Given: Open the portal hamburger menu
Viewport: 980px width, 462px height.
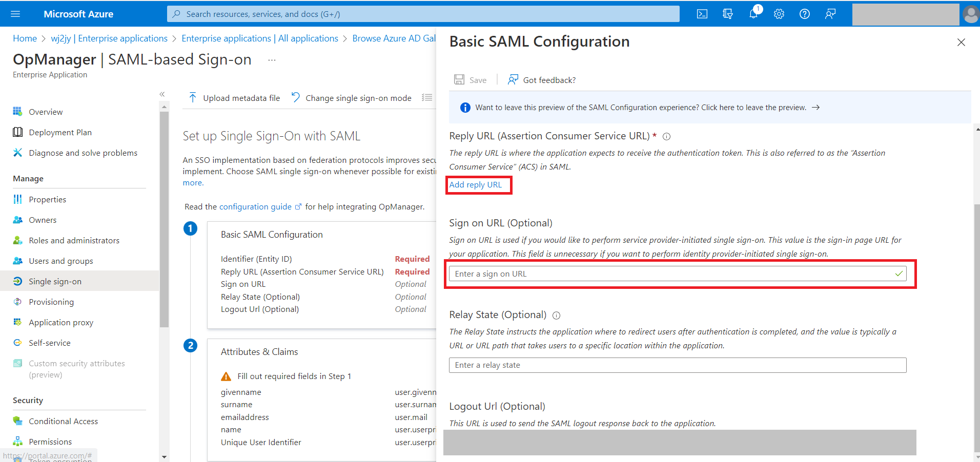Looking at the screenshot, I should point(15,14).
